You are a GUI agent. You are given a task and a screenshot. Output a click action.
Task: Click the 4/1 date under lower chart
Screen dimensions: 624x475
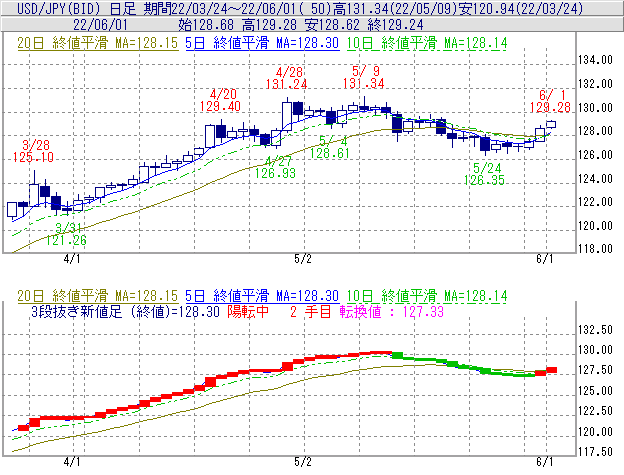pos(72,461)
